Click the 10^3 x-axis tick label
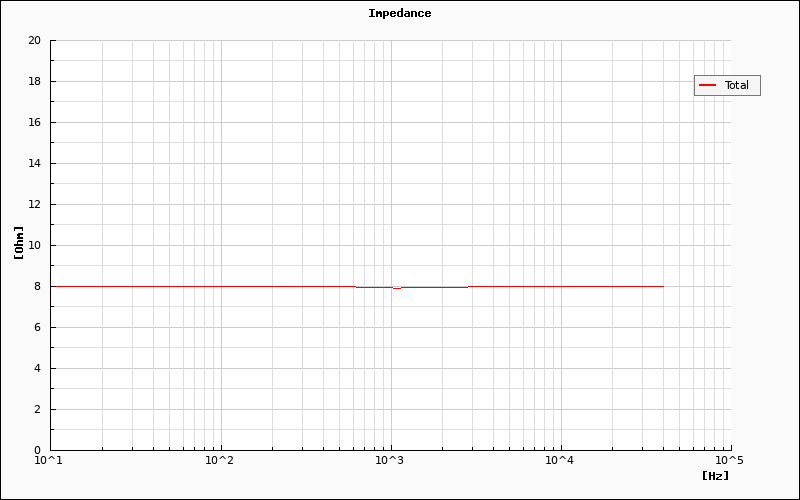The image size is (800, 500). point(389,461)
